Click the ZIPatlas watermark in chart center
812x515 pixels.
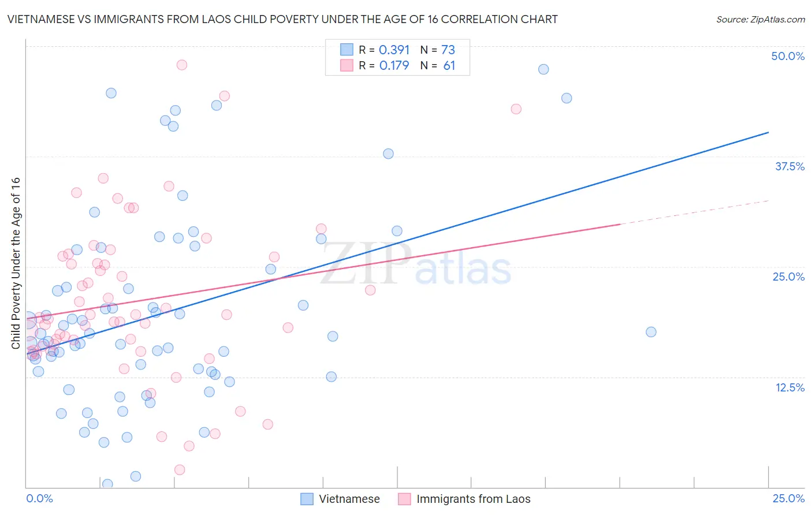(416, 264)
